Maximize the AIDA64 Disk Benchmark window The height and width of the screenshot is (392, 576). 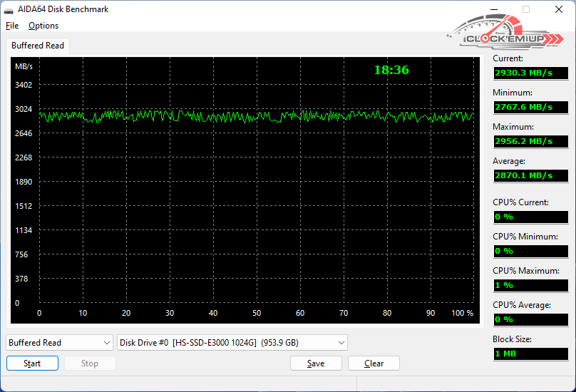point(526,10)
